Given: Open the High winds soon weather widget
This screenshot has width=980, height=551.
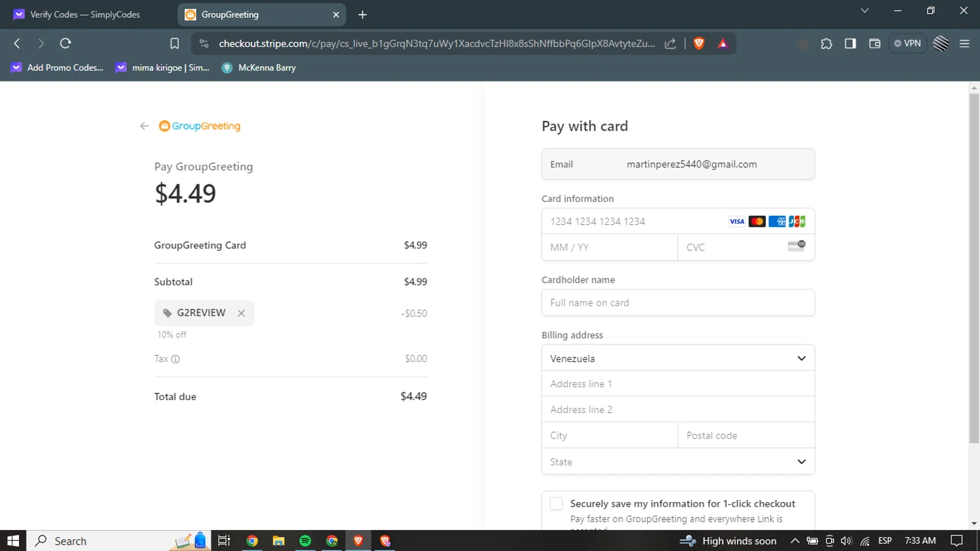Looking at the screenshot, I should 728,541.
